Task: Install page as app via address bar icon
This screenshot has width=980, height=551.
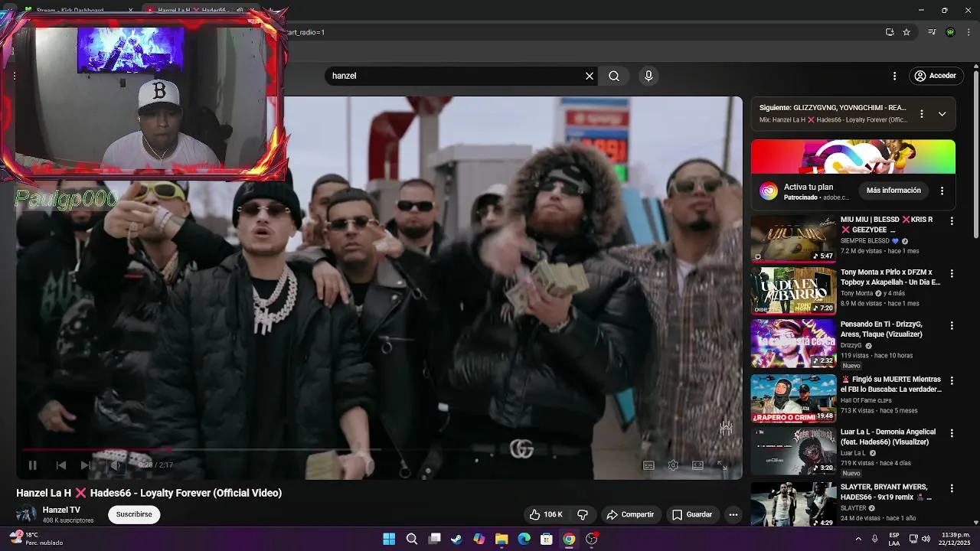Action: click(x=890, y=32)
